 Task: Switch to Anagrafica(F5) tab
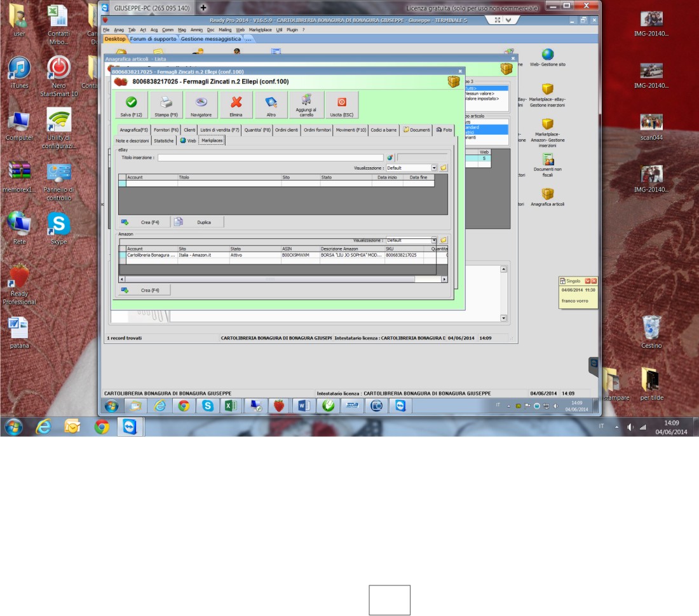(x=133, y=130)
